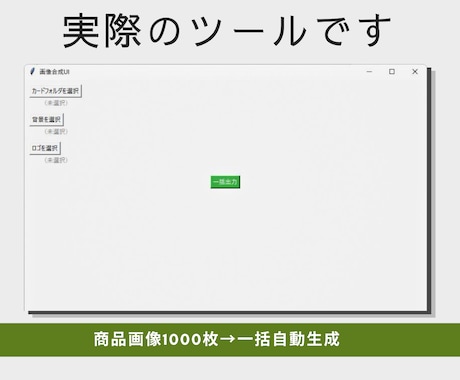This screenshot has height=380, width=460.
Task: Open the 背景を選択 file picker button
Action: tap(47, 120)
